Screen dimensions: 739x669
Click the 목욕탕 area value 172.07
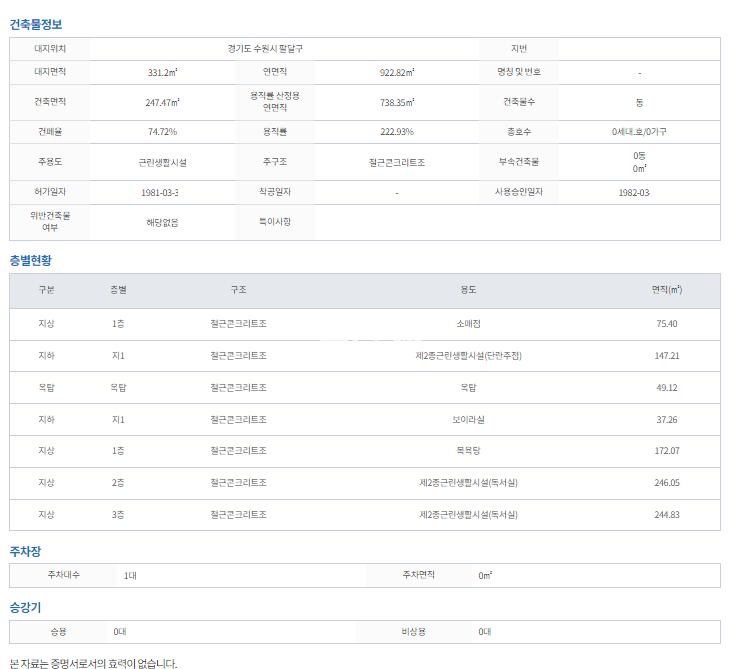tap(667, 451)
